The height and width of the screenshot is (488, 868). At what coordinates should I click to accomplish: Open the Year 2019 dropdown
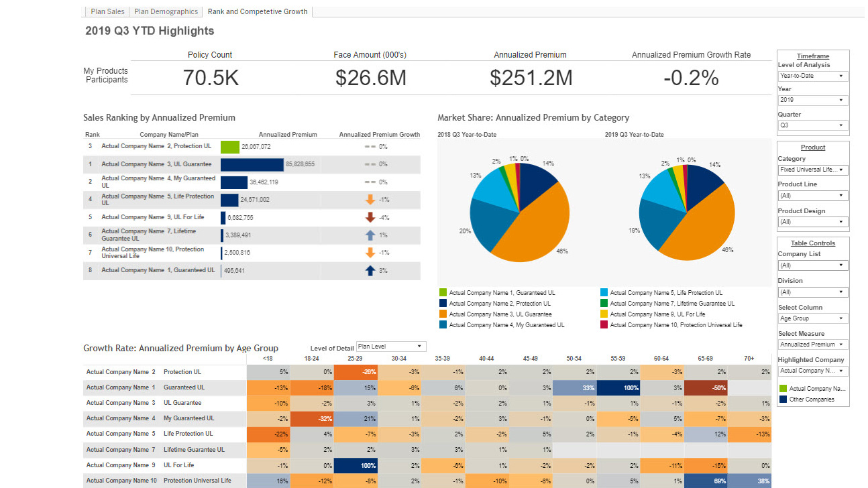coord(812,101)
